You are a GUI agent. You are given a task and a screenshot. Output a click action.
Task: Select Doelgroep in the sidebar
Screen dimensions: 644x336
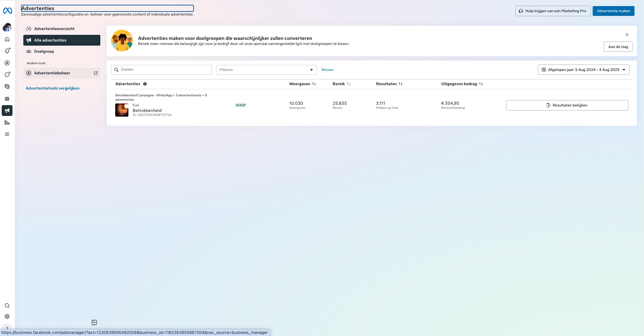point(44,51)
